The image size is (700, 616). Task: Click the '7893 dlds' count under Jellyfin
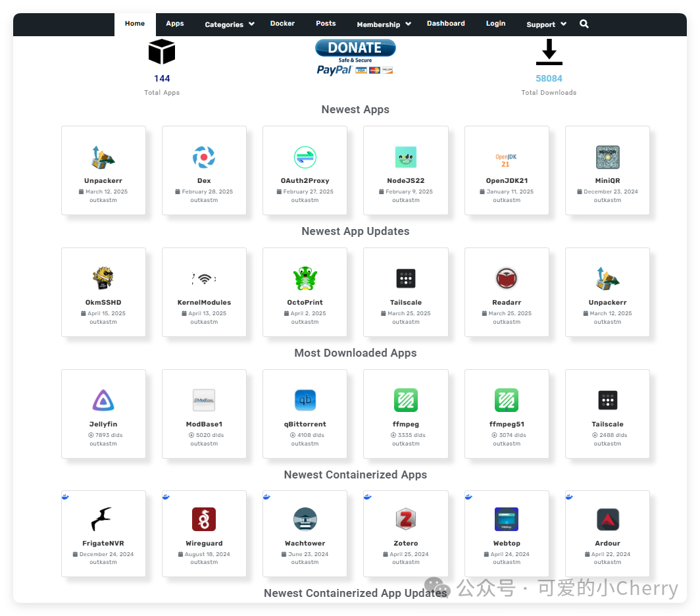[x=105, y=435]
